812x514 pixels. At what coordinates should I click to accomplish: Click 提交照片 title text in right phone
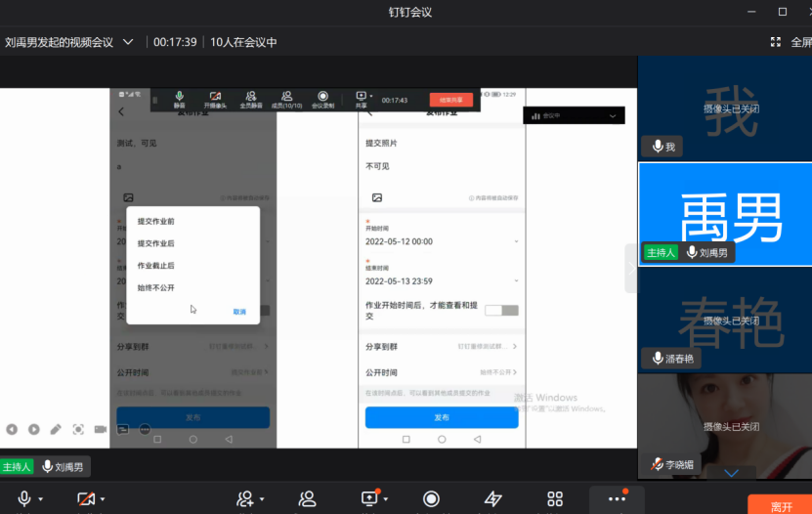click(381, 143)
